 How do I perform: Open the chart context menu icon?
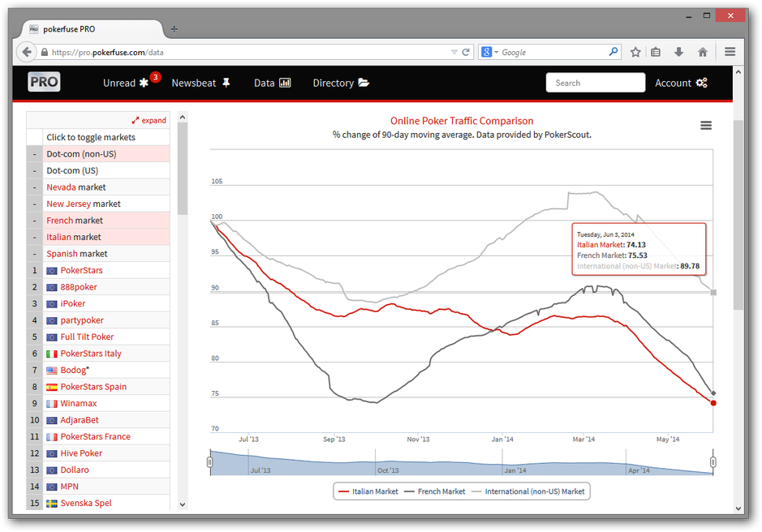(706, 126)
